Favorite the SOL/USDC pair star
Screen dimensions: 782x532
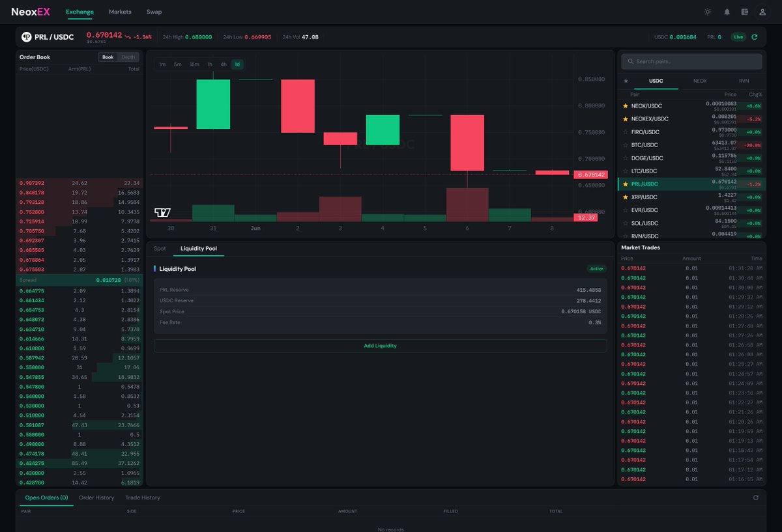click(x=626, y=223)
